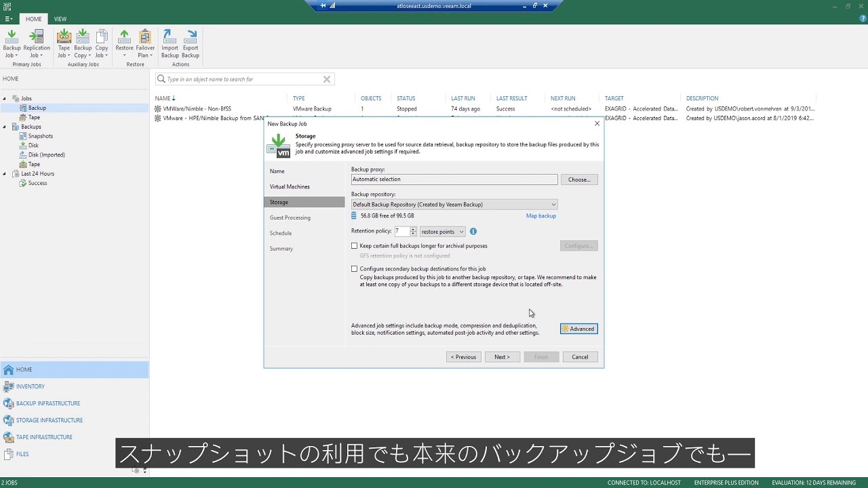
Task: Sort by the NAME column header
Action: [163, 98]
